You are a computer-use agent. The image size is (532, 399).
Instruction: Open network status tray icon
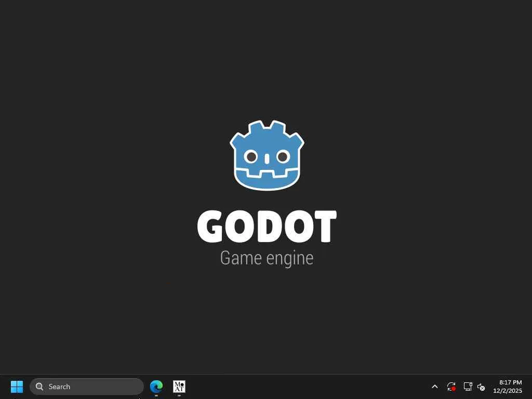468,387
